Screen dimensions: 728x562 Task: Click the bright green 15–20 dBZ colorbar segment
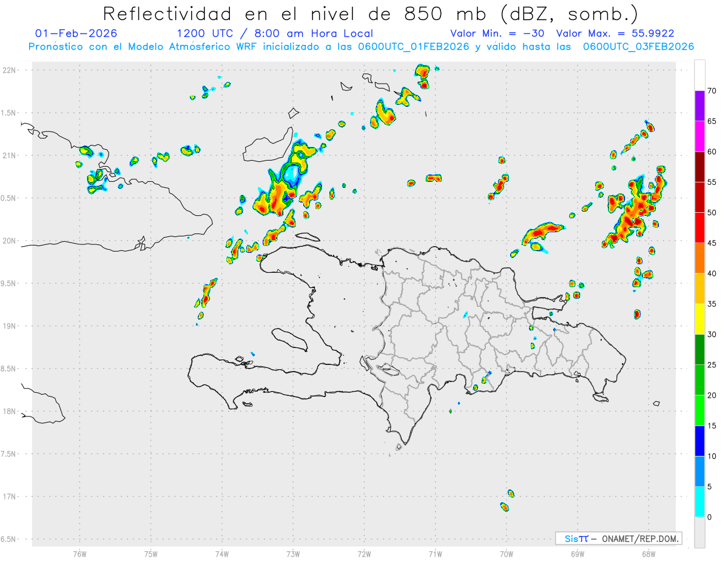tap(699, 410)
